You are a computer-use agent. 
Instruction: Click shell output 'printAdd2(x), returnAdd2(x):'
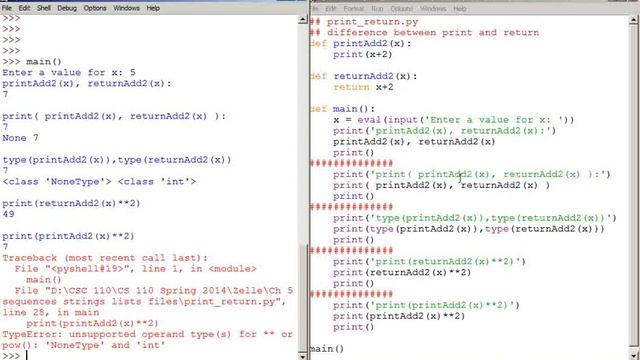coord(87,83)
